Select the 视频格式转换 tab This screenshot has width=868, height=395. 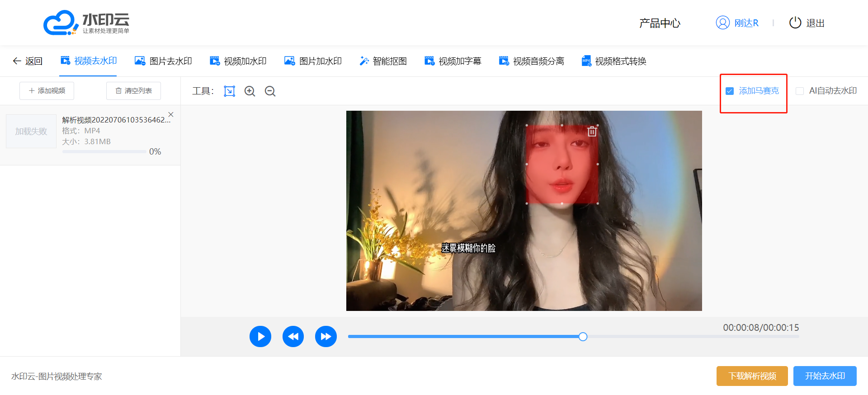pyautogui.click(x=614, y=61)
